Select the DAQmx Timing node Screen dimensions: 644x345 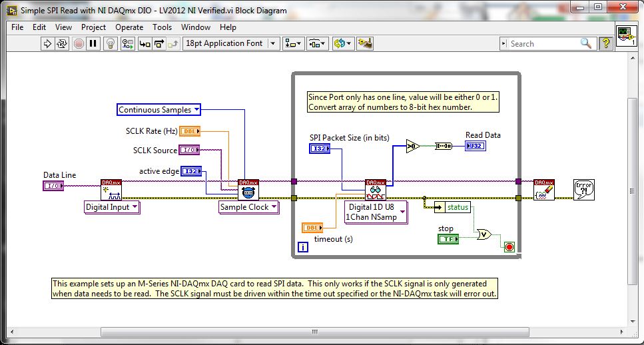point(248,190)
